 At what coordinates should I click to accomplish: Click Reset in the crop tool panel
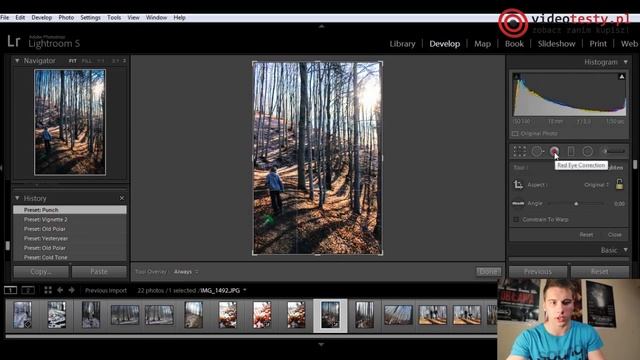tap(586, 235)
